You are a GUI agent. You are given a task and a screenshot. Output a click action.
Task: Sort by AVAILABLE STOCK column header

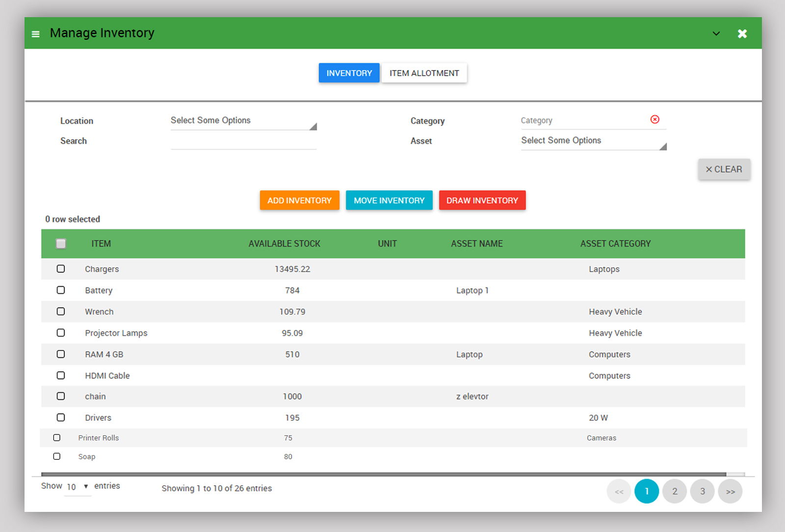pyautogui.click(x=284, y=244)
